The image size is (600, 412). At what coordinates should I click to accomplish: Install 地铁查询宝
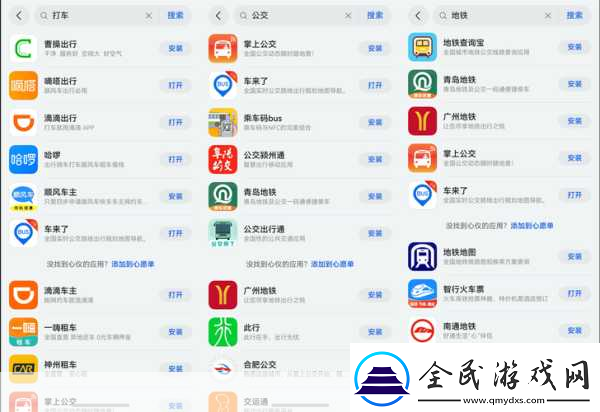click(x=575, y=47)
